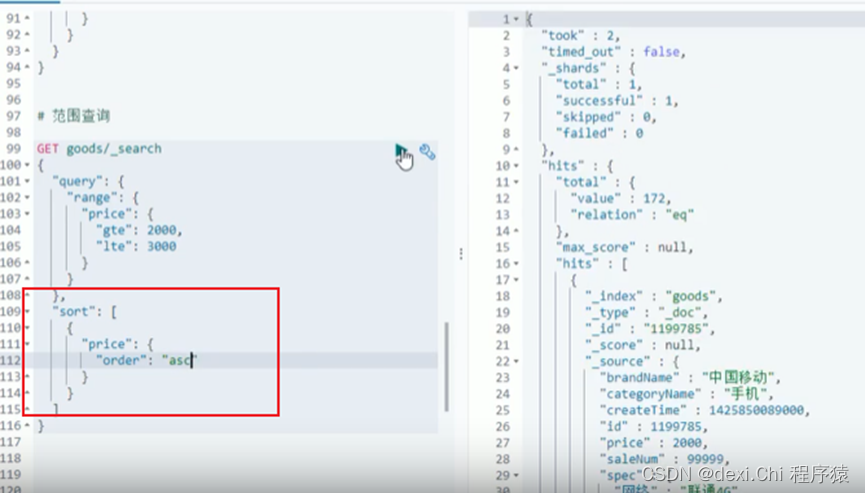Click "max_score" : null in the response
The height and width of the screenshot is (493, 865).
click(624, 248)
